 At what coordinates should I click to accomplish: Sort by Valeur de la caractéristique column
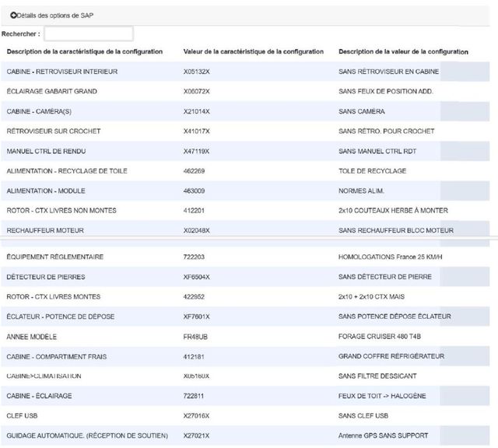pyautogui.click(x=253, y=51)
